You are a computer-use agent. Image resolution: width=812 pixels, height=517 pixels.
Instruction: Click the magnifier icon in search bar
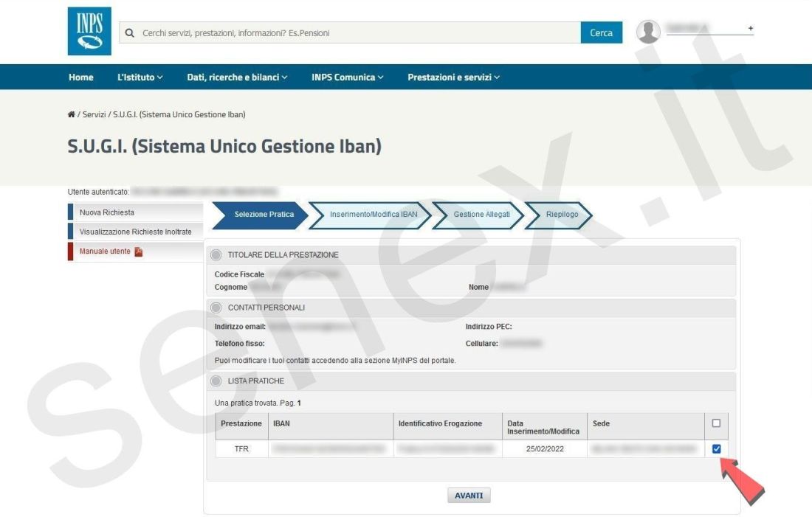click(x=131, y=33)
